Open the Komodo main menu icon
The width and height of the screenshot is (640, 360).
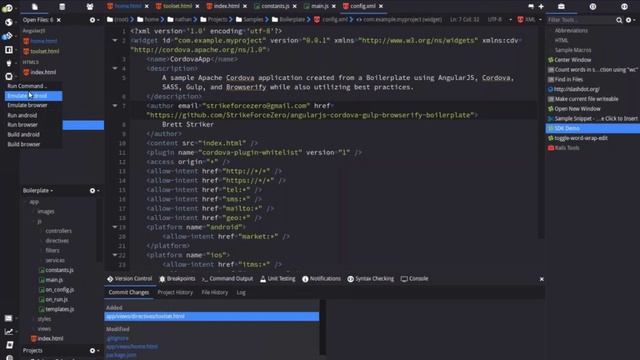click(7, 8)
